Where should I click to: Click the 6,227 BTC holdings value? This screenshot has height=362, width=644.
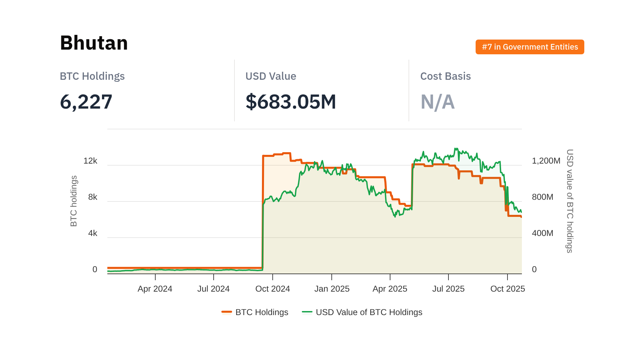pyautogui.click(x=86, y=102)
